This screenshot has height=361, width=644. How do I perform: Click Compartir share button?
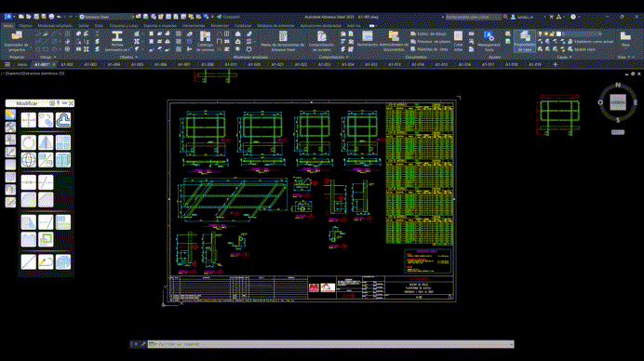tap(228, 17)
